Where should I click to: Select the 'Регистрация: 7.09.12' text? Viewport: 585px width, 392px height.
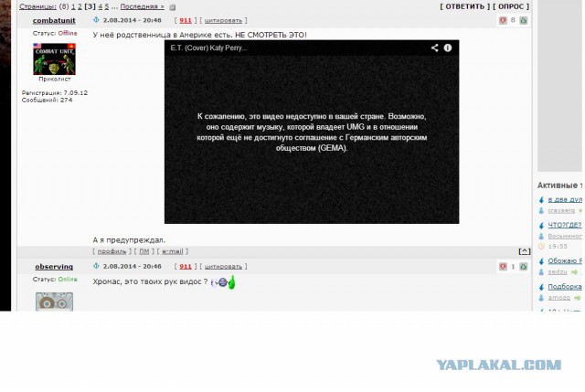click(55, 93)
